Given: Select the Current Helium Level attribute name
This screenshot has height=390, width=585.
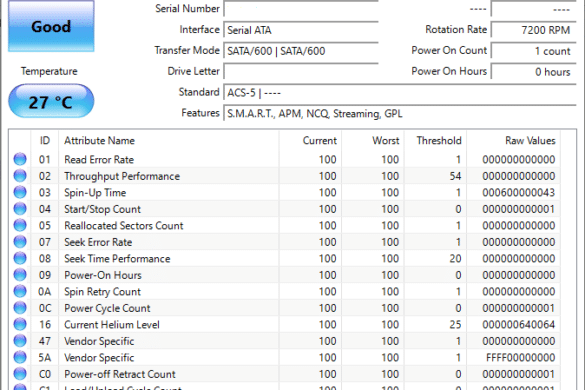Looking at the screenshot, I should [x=112, y=325].
